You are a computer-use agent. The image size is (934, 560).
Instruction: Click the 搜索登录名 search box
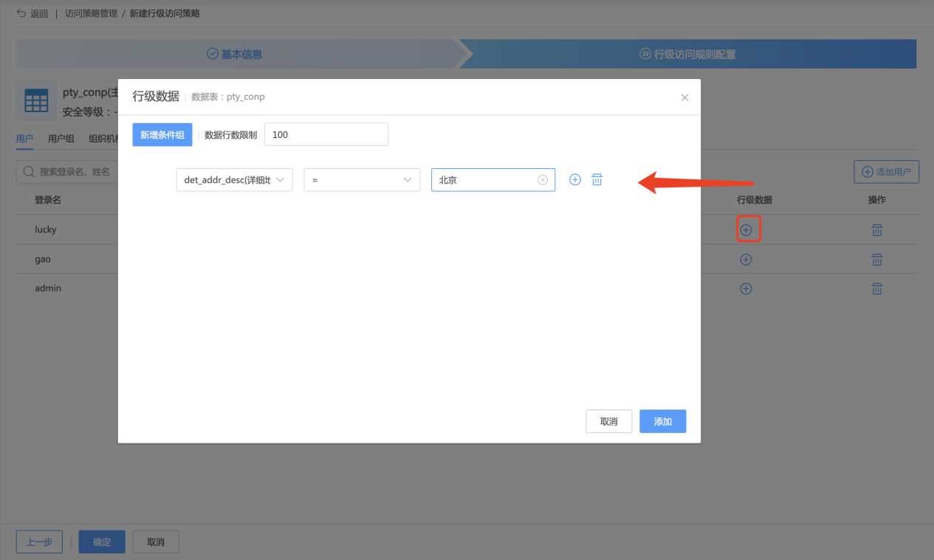68,171
